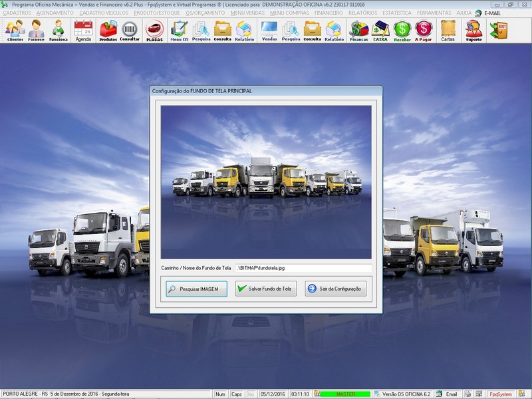This screenshot has width=532, height=399.
Task: Open the PRODUTO/ESTOQUE menu
Action: coord(157,13)
